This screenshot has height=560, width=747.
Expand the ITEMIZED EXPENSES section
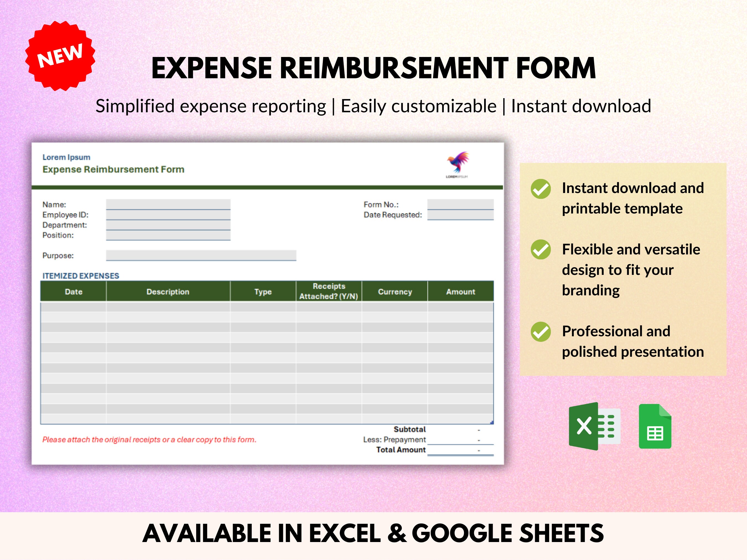coord(81,275)
